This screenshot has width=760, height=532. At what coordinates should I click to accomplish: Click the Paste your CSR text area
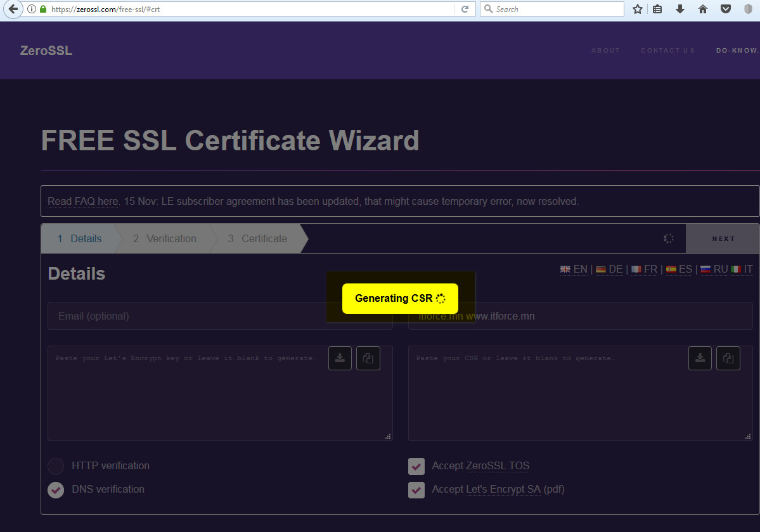coord(580,393)
